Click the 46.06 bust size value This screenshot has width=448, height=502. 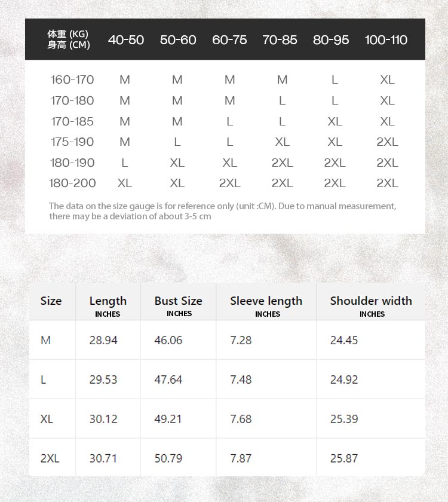tap(168, 340)
